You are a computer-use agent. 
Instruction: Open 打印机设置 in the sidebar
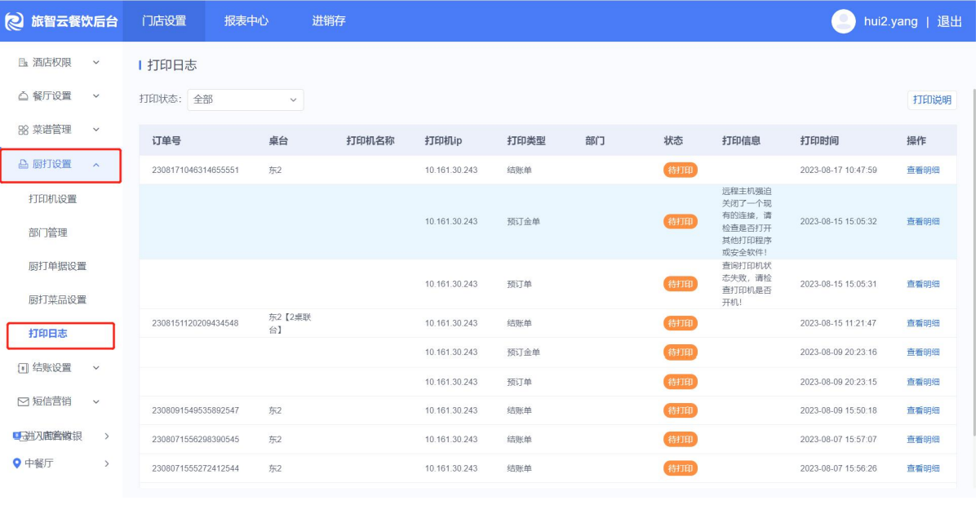(52, 199)
